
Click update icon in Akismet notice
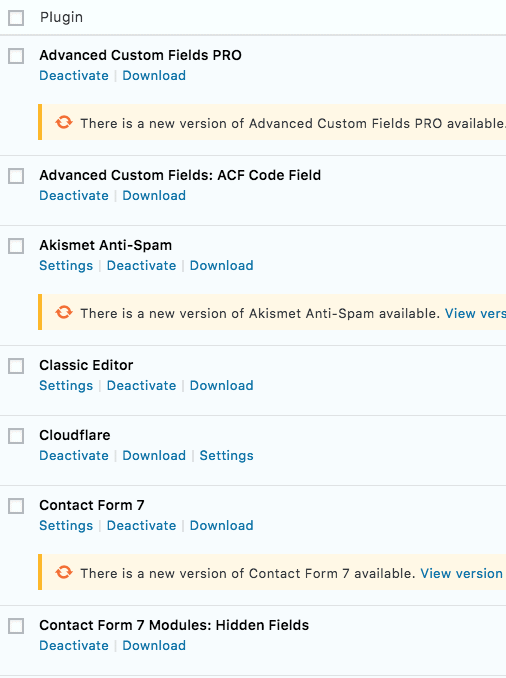[64, 312]
